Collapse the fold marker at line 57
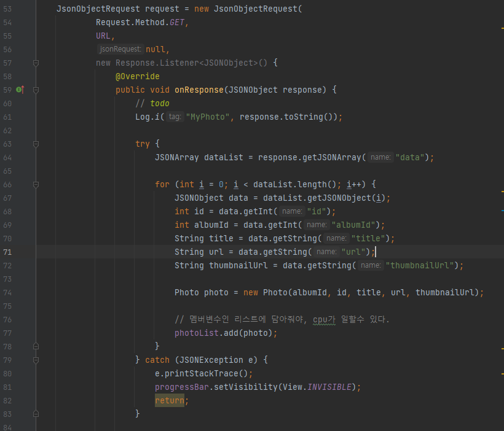 coord(36,63)
